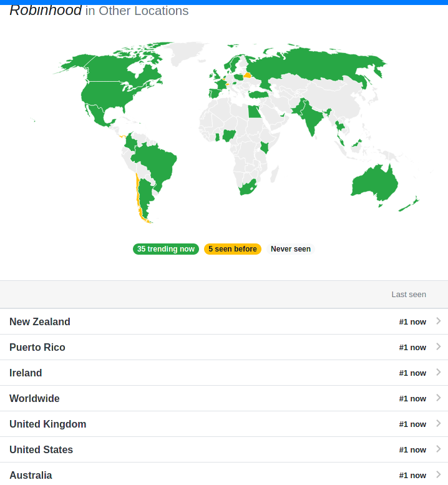This screenshot has height=485, width=448.
Task: Open the New Zealand row chevron
Action: tap(439, 321)
